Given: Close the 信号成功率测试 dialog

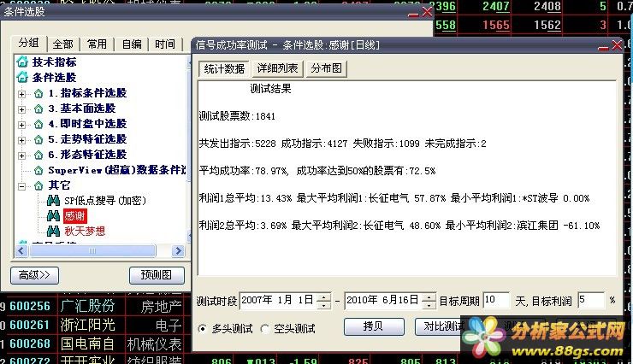Looking at the screenshot, I should click(617, 44).
